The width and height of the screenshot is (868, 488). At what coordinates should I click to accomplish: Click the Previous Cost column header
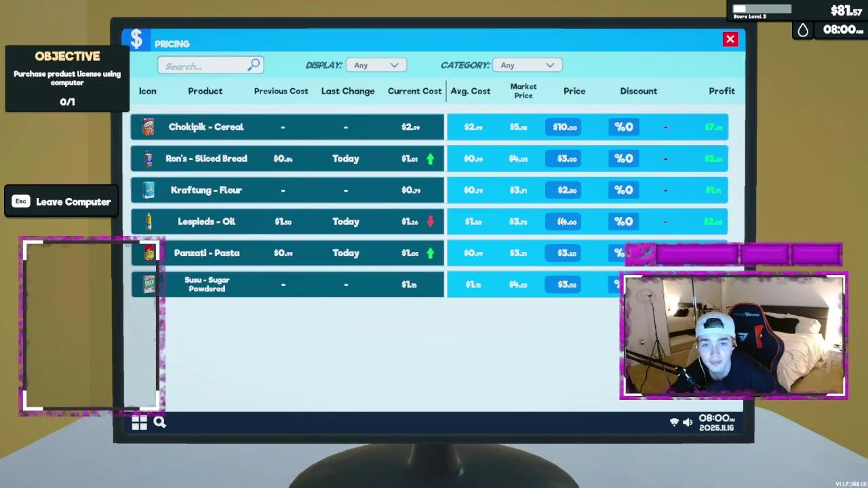pyautogui.click(x=281, y=91)
